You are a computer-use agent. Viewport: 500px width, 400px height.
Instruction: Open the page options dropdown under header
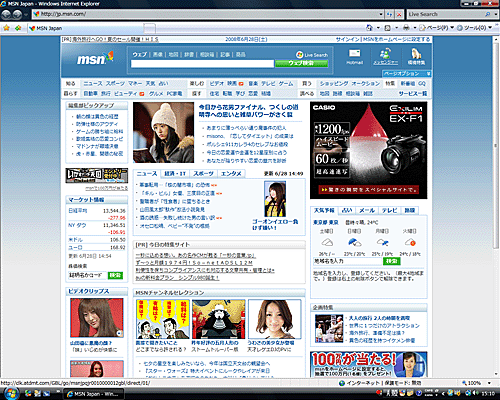click(407, 74)
